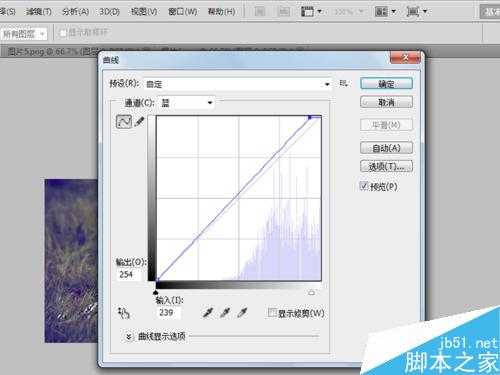Click the Output value field showing 254
This screenshot has width=500, height=375.
(x=129, y=274)
